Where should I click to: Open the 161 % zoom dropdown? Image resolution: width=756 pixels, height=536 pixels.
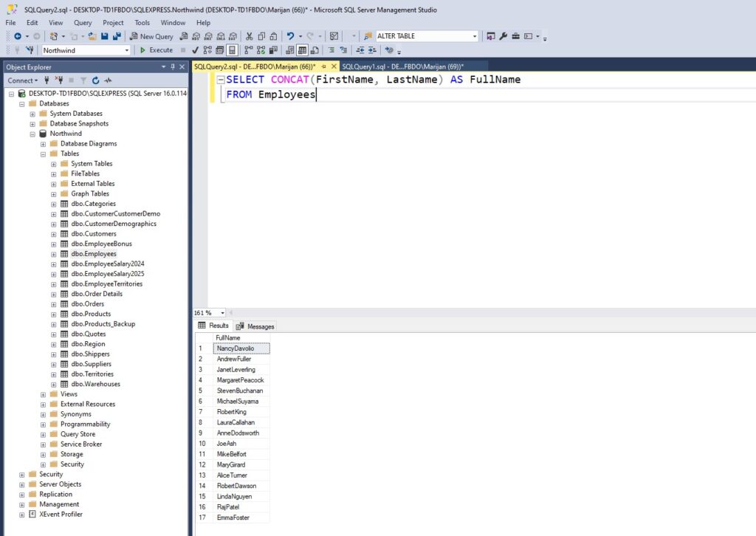222,313
